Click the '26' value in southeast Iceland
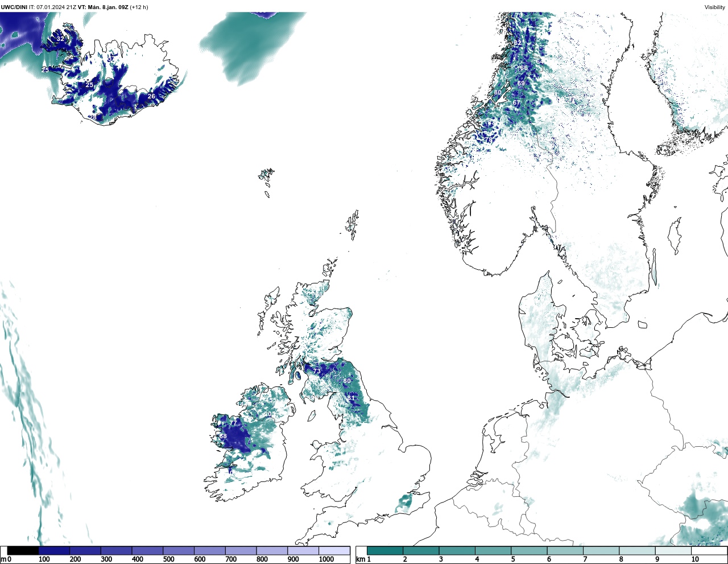This screenshot has height=564, width=728. tap(151, 97)
